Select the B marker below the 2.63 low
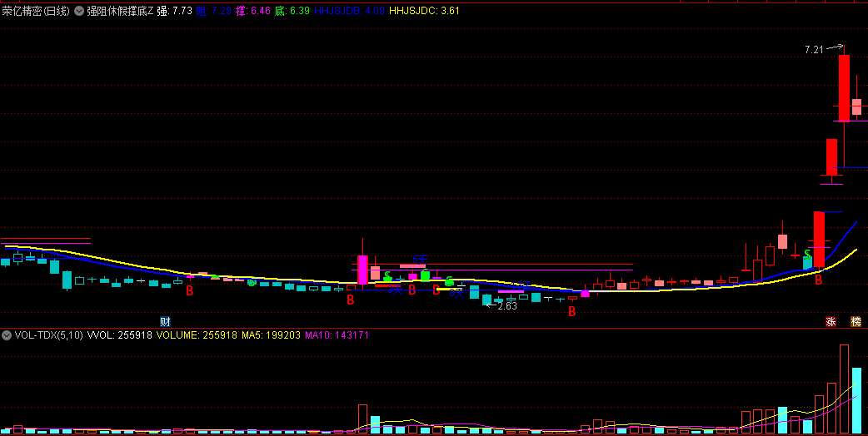868x436 pixels. [x=571, y=312]
